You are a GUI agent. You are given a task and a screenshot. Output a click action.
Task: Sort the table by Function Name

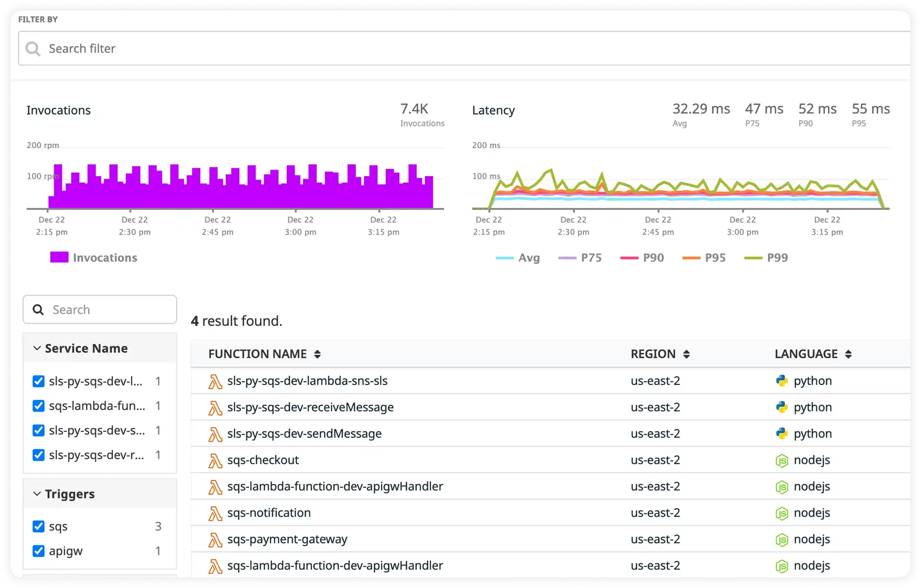coord(318,354)
